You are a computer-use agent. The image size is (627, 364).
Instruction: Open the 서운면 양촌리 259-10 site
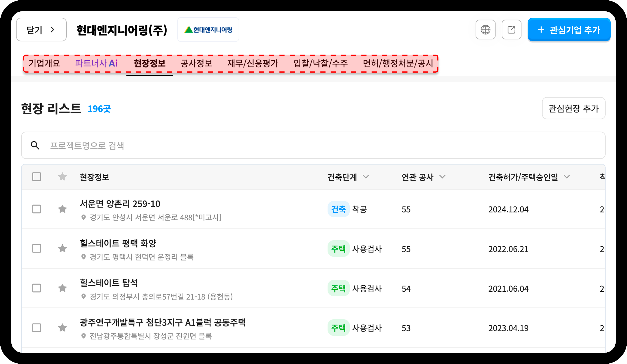pos(120,204)
